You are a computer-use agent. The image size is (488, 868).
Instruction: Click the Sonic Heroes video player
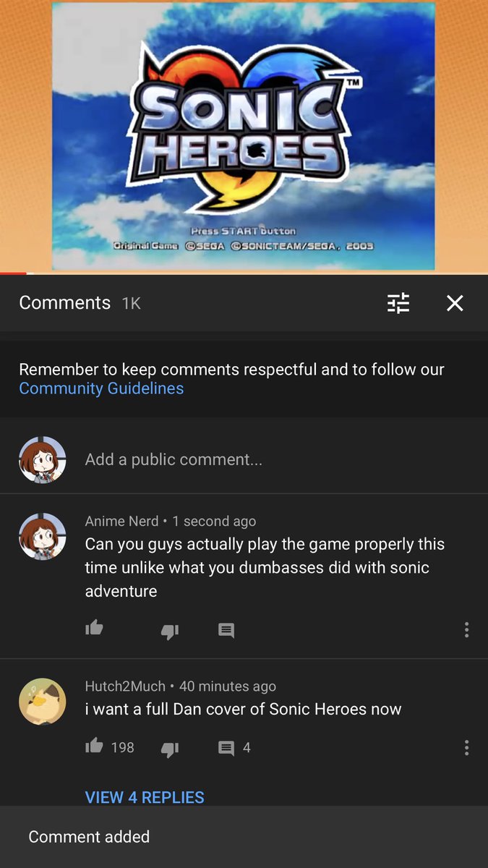244,136
